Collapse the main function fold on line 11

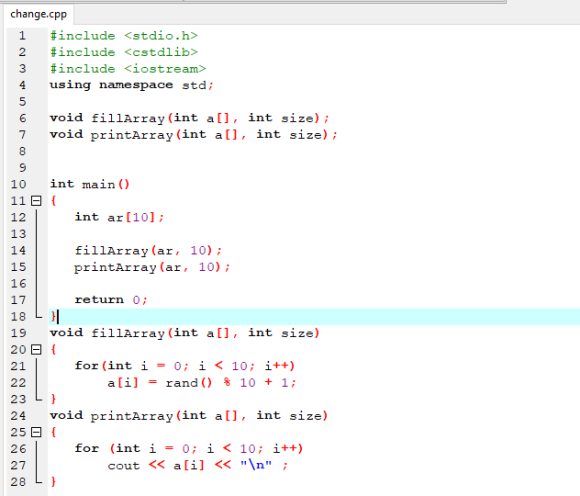click(36, 201)
